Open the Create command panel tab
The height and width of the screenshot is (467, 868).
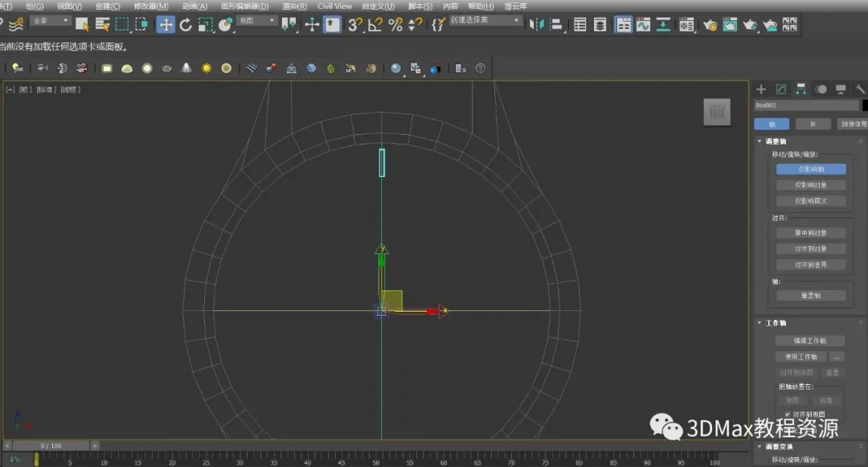click(x=761, y=89)
